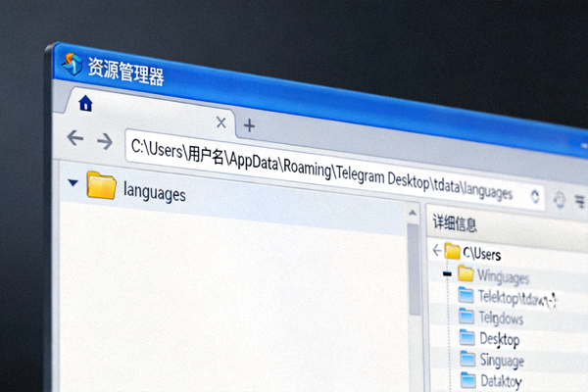Go back with the left arrow
The height and width of the screenshot is (392, 588).
click(x=75, y=138)
